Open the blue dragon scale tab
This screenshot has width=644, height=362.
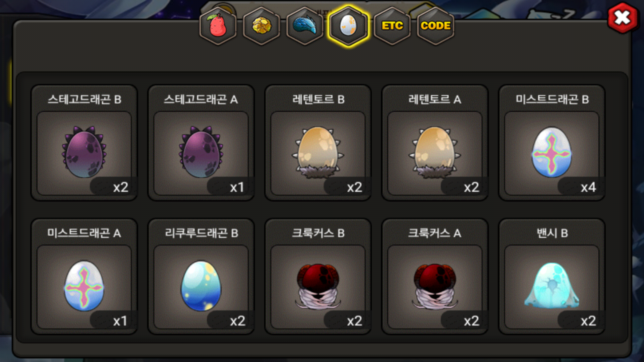[305, 26]
